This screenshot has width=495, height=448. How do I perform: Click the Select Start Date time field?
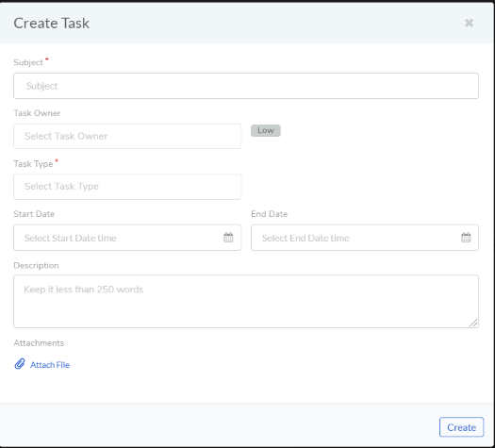point(127,238)
